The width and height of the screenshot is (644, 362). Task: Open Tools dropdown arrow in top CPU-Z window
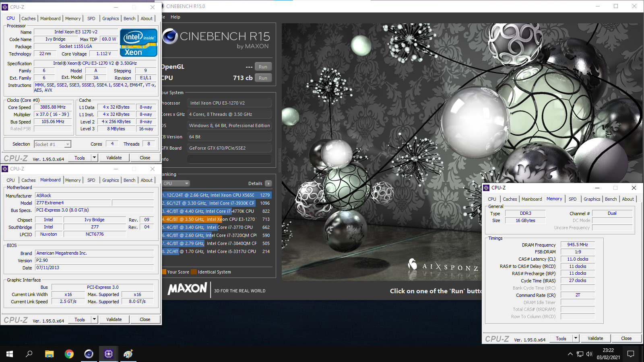click(94, 158)
